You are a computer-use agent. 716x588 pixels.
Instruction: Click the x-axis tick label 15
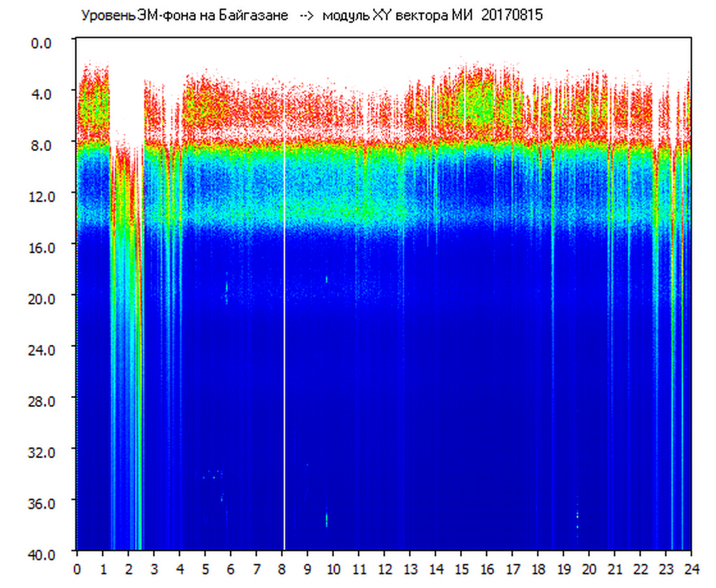click(x=461, y=568)
